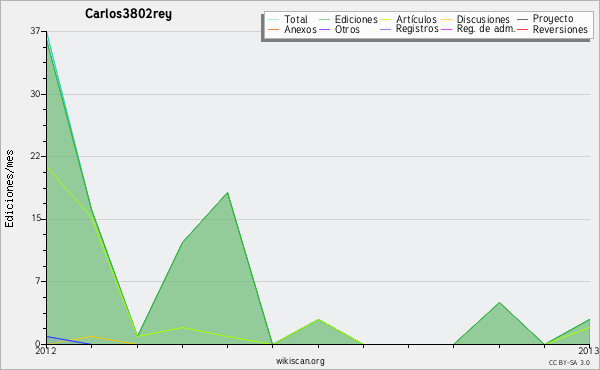
Task: Click the cyan Total color line in legend
Action: click(x=274, y=19)
